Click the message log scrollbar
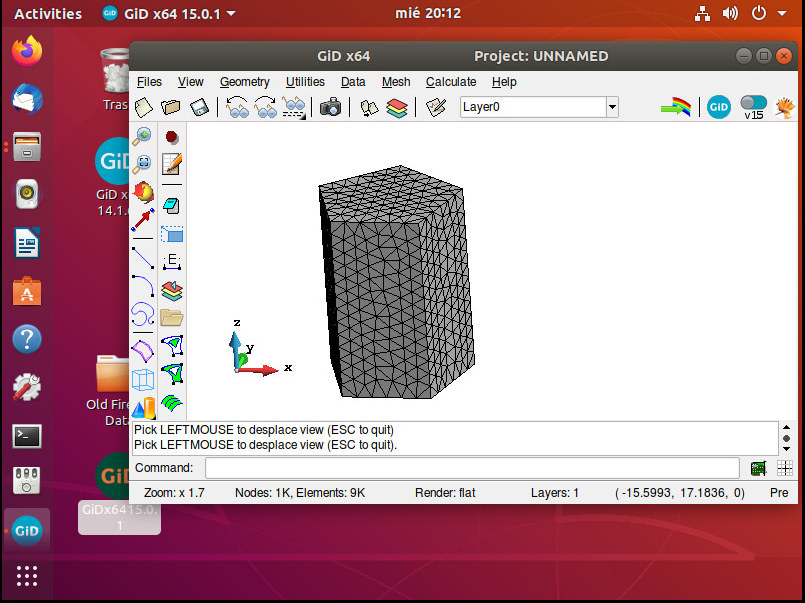Image resolution: width=805 pixels, height=603 pixels. click(787, 438)
